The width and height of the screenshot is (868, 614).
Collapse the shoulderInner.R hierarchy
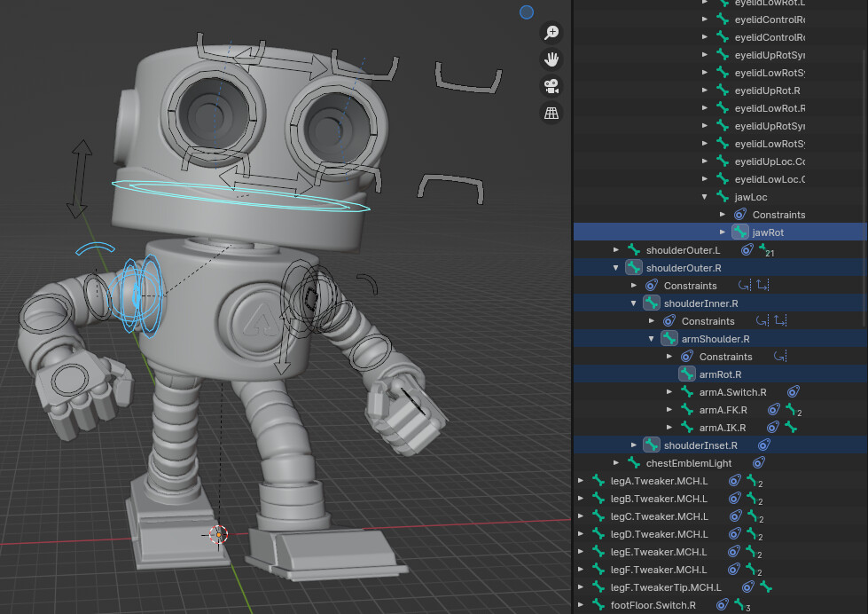633,303
